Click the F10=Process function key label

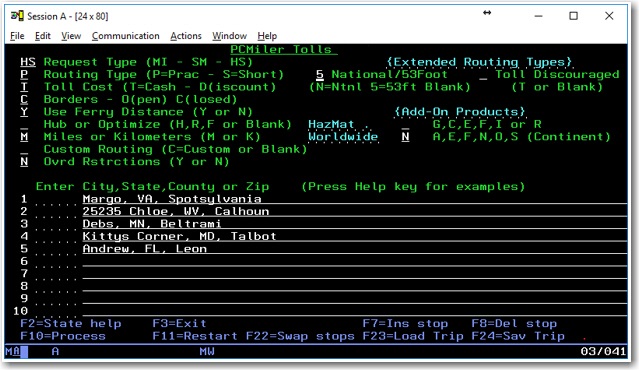point(63,336)
